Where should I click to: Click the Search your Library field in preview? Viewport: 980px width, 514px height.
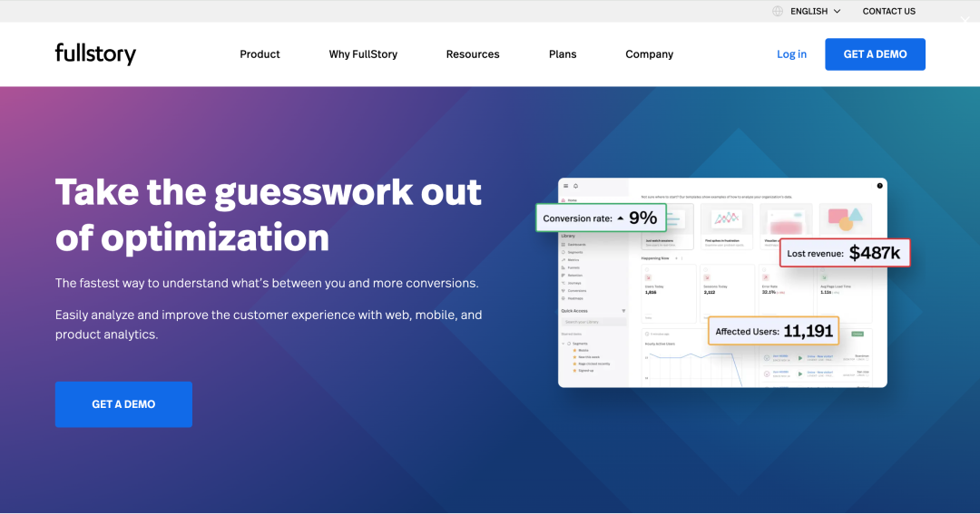tap(593, 322)
